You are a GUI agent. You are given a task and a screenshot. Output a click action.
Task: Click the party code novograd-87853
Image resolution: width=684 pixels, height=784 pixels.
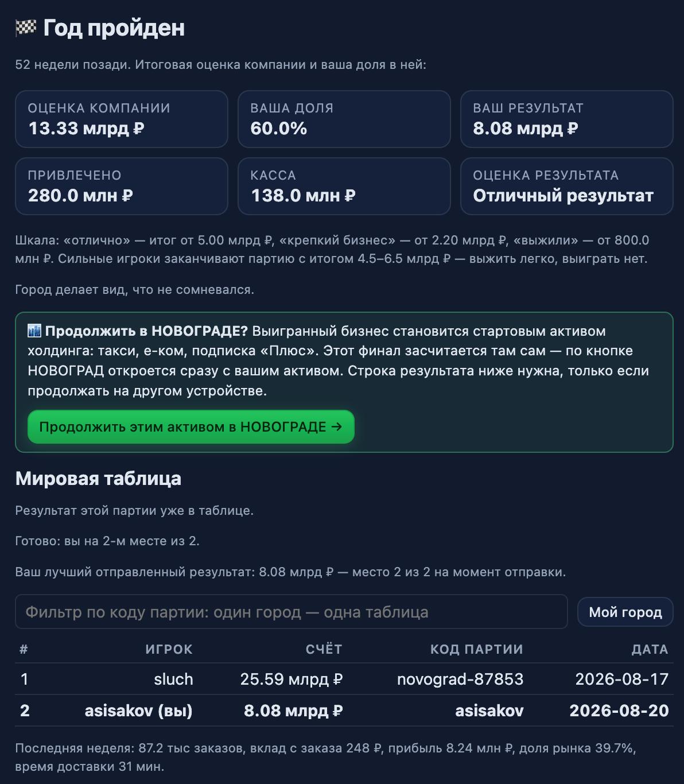(x=460, y=679)
